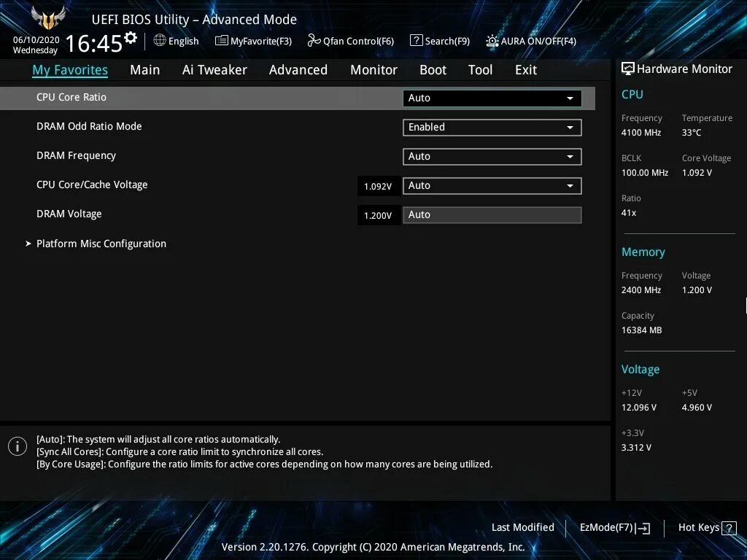Click the Memory section heading
This screenshot has height=560, width=747.
(643, 252)
